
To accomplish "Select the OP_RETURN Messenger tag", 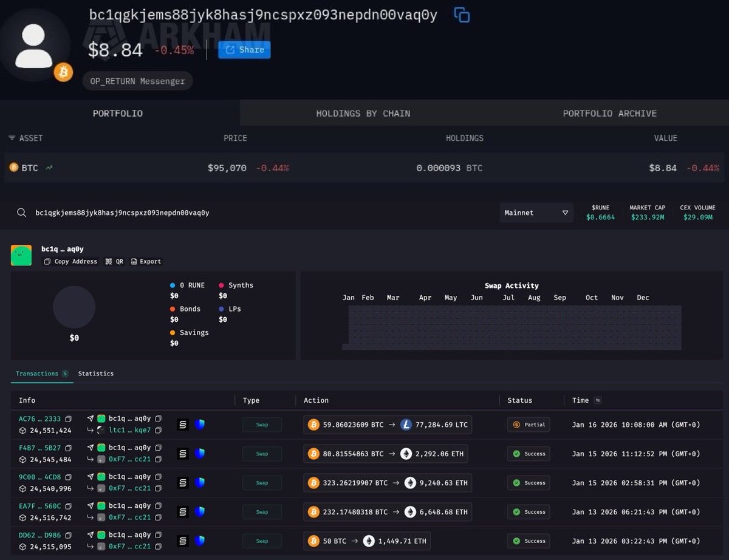I will click(137, 81).
